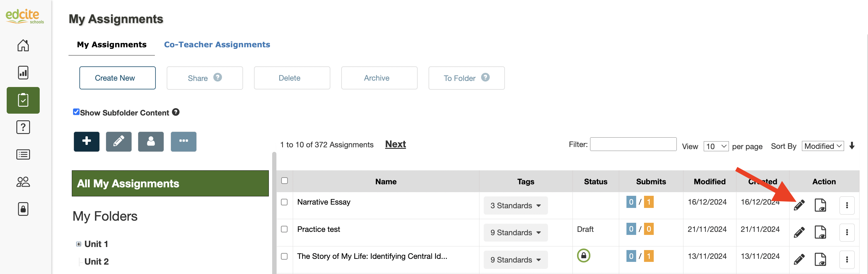
Task: Open the people group sidebar icon
Action: tap(23, 182)
